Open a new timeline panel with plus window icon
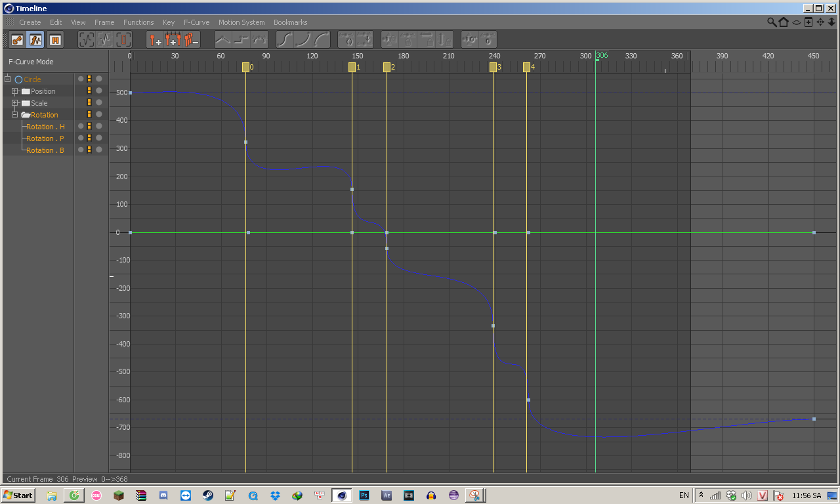 pos(808,22)
